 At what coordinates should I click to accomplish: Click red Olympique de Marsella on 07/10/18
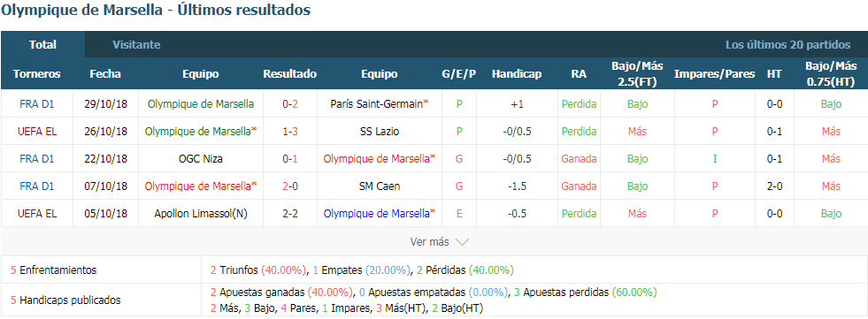click(x=200, y=186)
